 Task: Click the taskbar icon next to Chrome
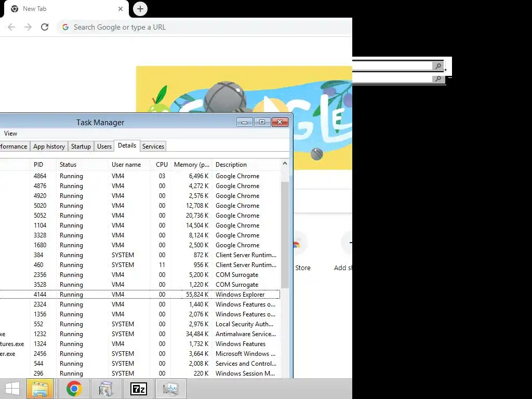click(105, 389)
